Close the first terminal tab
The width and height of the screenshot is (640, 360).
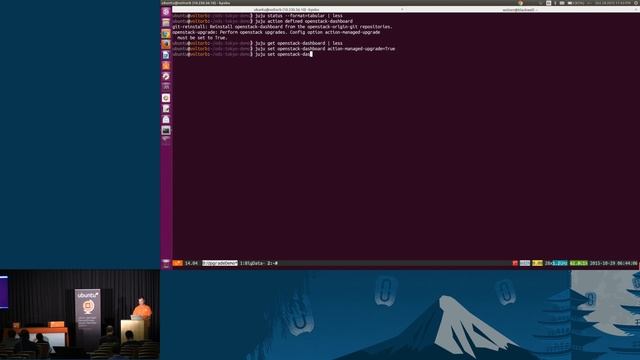point(402,9)
